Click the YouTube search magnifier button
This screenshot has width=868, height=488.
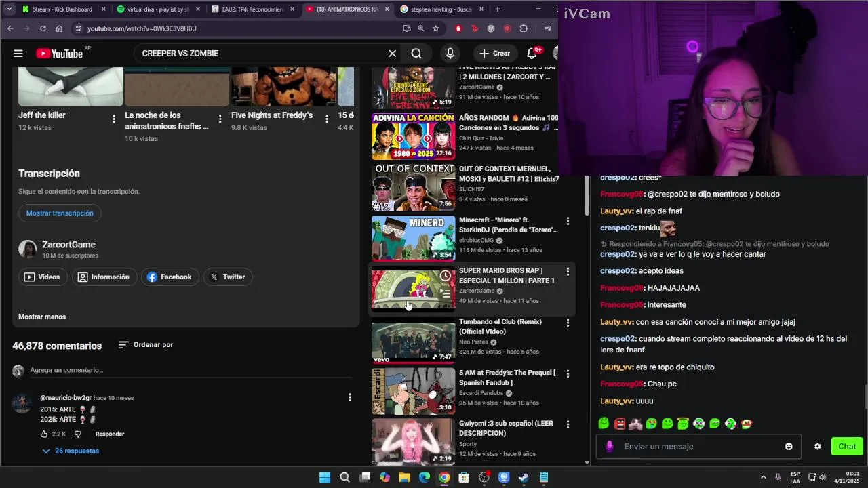coord(416,54)
